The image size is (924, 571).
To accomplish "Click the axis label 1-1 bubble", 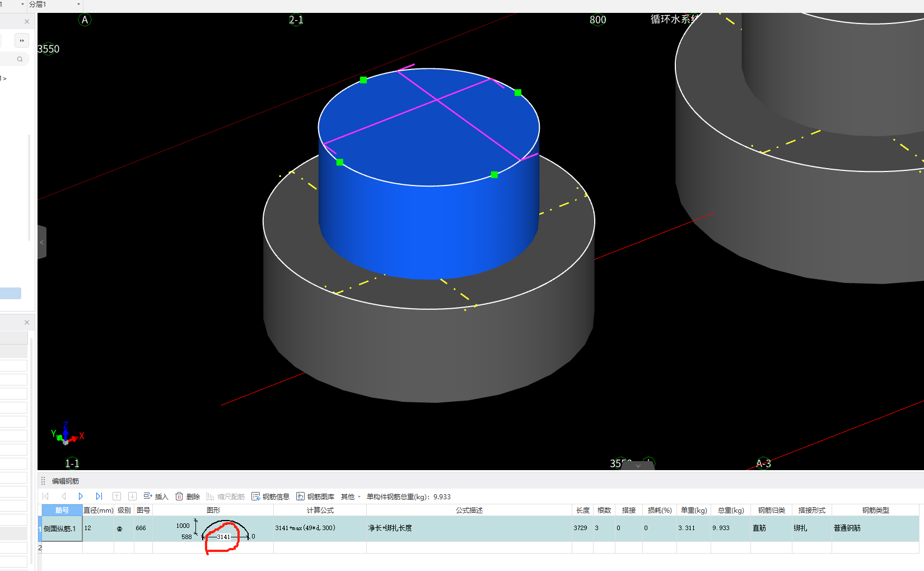I will [72, 463].
